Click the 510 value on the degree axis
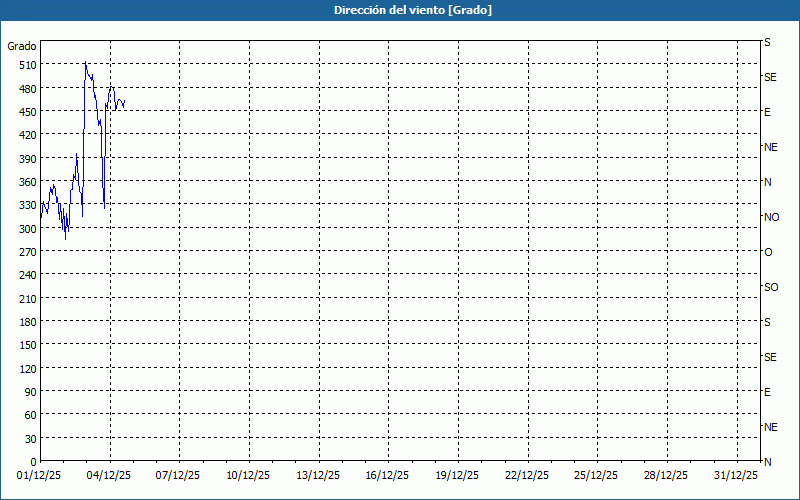This screenshot has height=500, width=800. (28, 65)
